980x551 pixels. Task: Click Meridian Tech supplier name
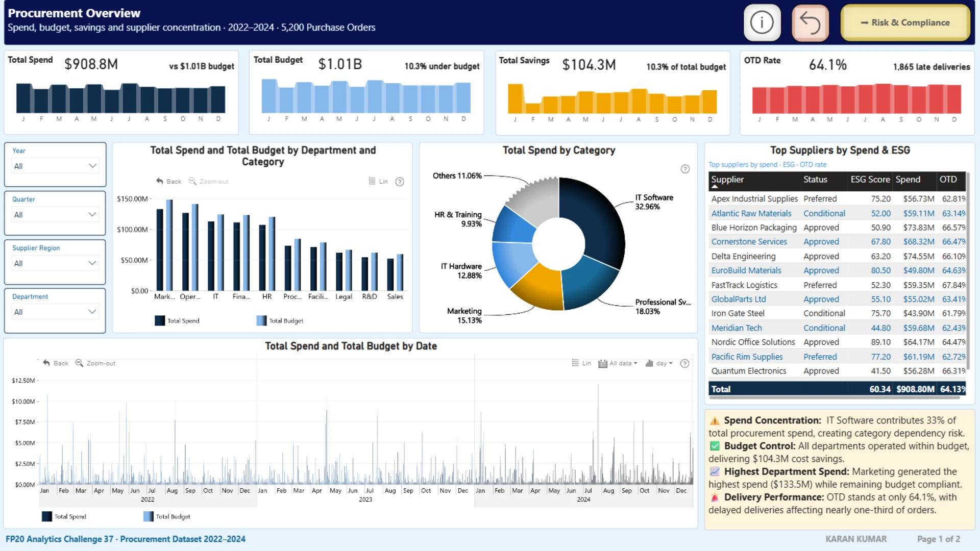click(x=737, y=328)
